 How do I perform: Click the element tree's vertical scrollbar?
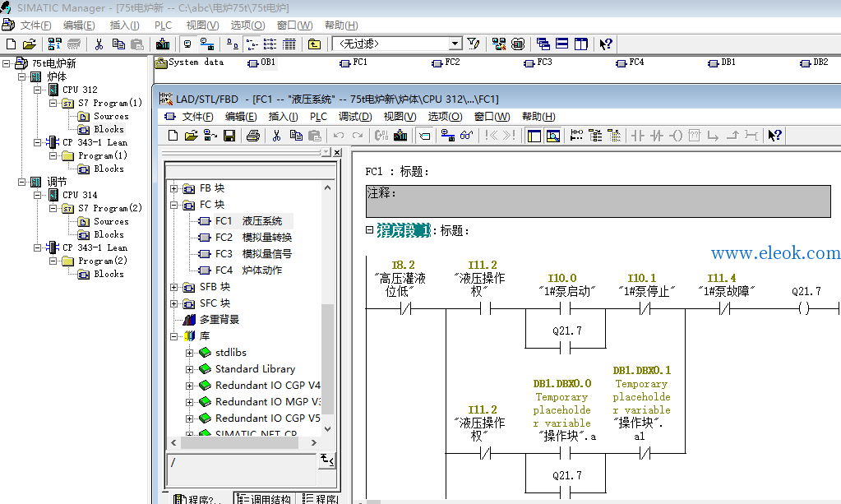[327, 307]
